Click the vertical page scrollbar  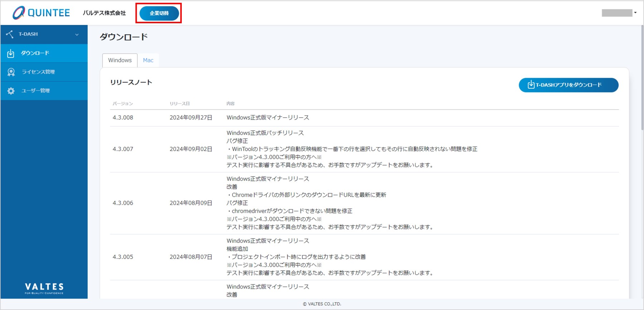coord(642,79)
